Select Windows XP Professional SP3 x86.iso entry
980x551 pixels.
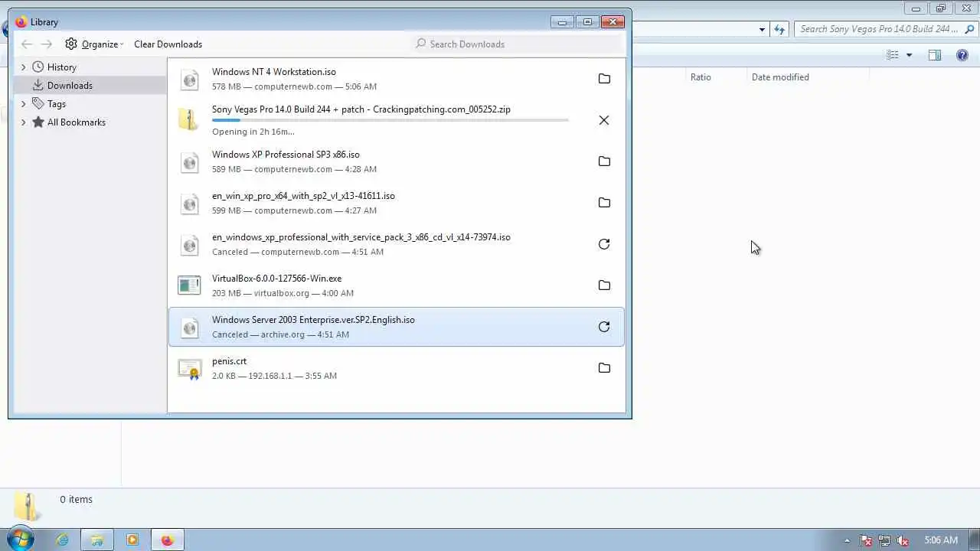397,161
